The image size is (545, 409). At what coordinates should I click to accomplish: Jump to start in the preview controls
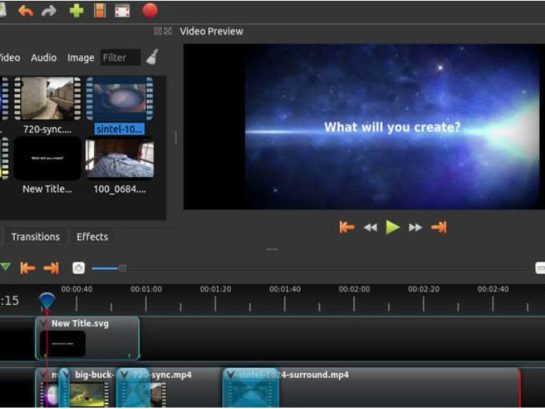coord(347,228)
